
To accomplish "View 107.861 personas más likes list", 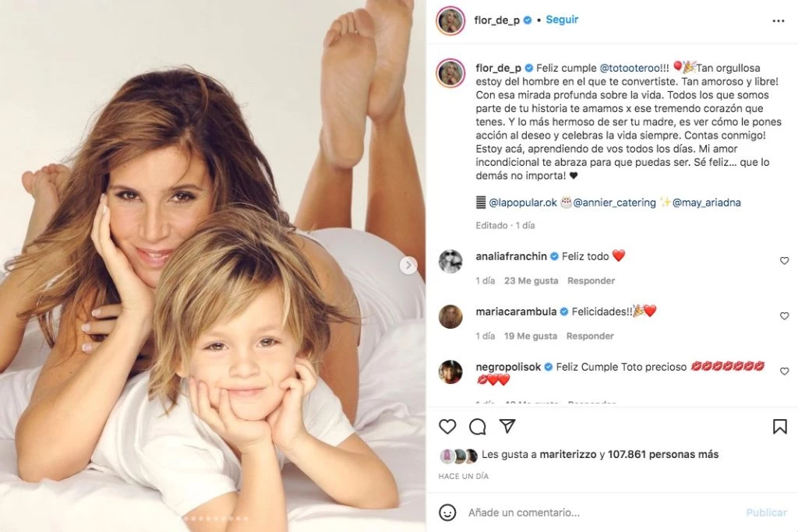I will 663,454.
